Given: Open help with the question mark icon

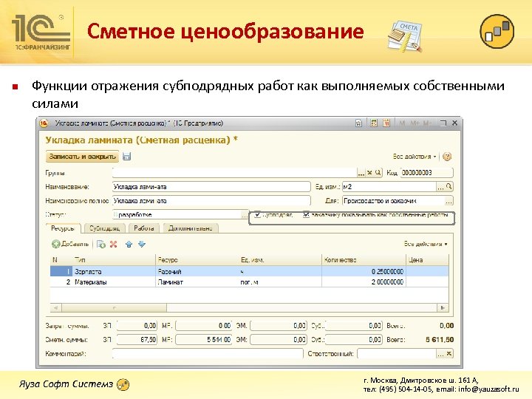Looking at the screenshot, I should tap(447, 157).
